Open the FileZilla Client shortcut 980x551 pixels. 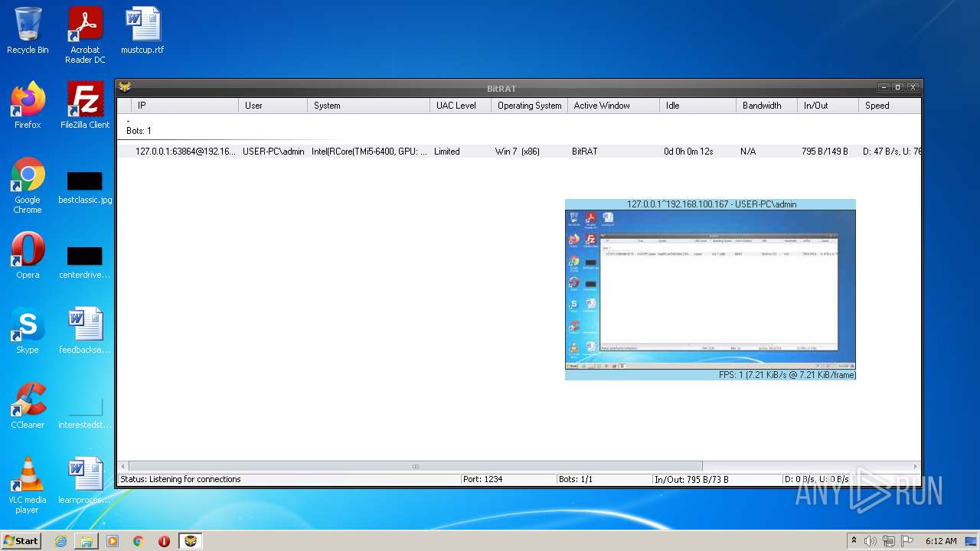[85, 106]
